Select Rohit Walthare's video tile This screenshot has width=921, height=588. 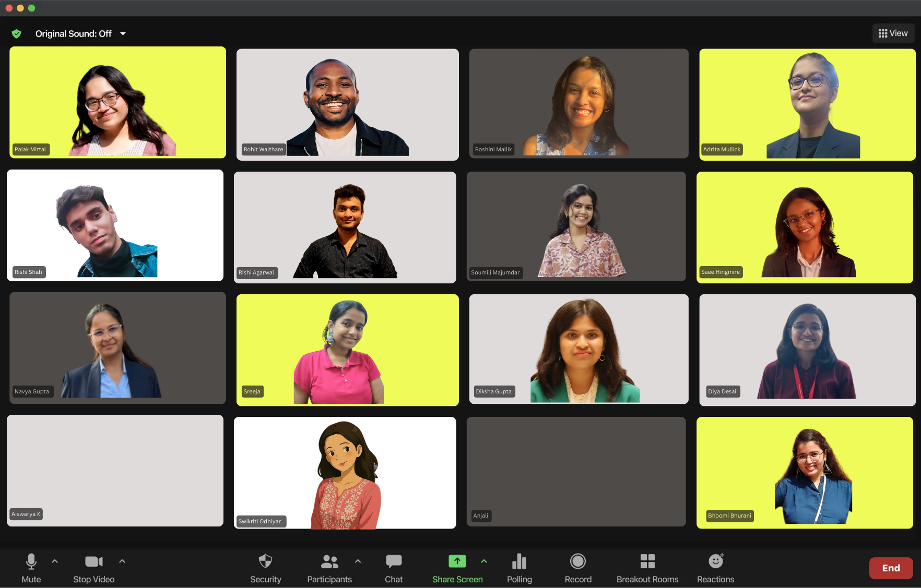click(348, 104)
